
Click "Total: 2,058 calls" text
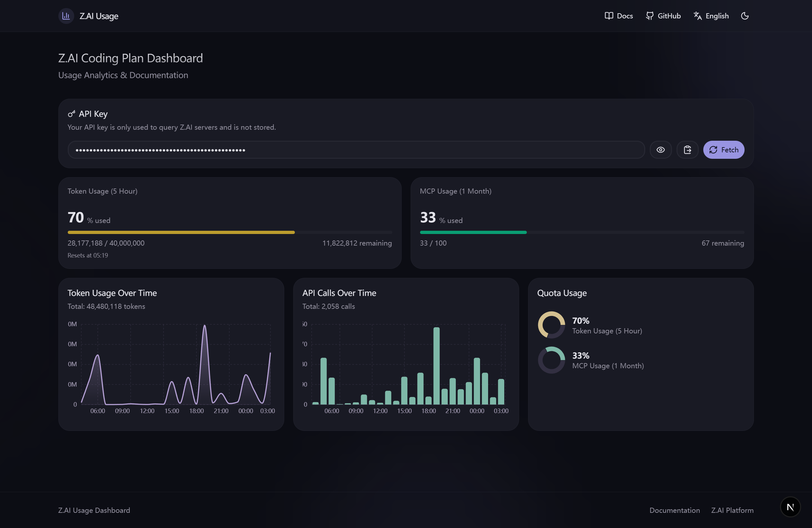[328, 307]
